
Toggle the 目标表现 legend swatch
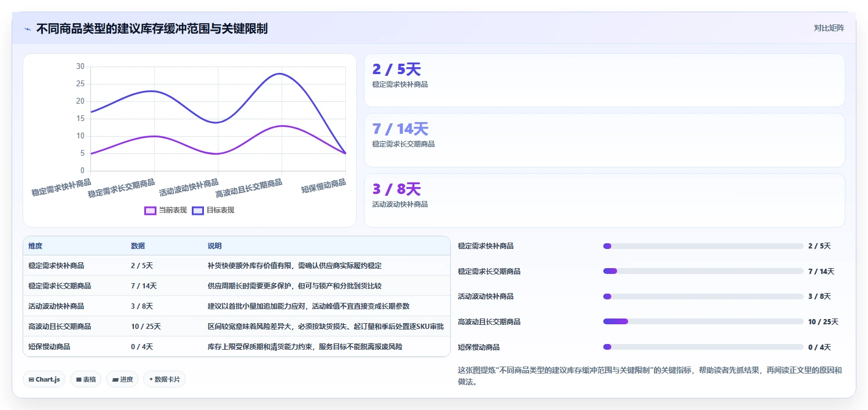click(198, 210)
